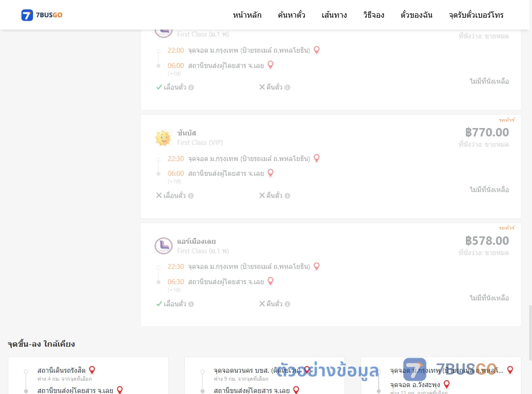Click info icon next to เลื่อนตั๋ว on ฿578.00 card
This screenshot has width=532, height=394.
pos(191,304)
